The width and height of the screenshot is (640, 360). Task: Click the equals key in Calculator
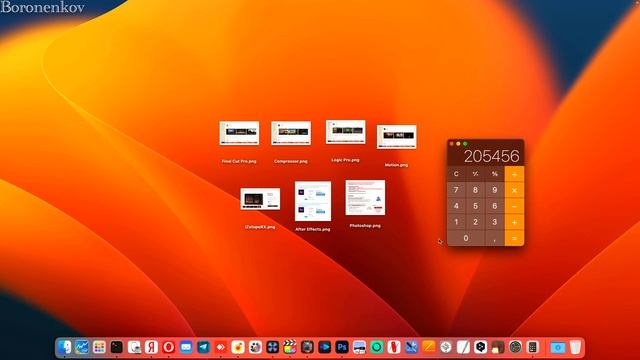[514, 238]
